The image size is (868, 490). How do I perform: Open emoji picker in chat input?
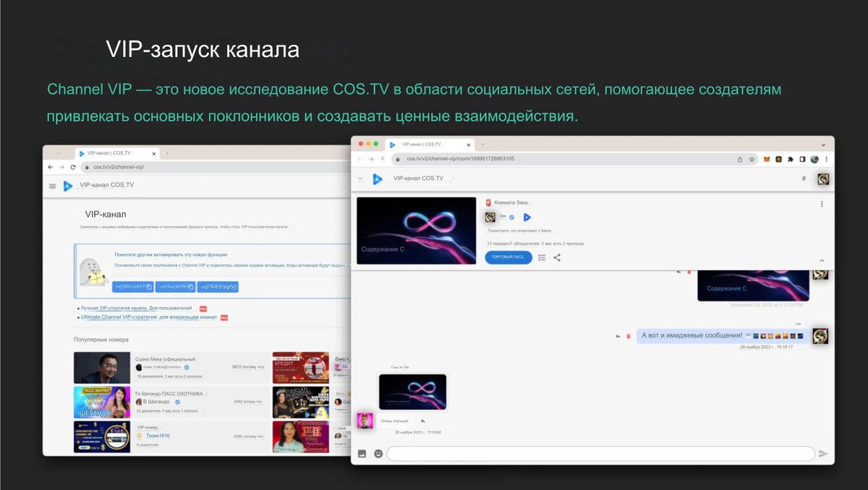point(378,454)
